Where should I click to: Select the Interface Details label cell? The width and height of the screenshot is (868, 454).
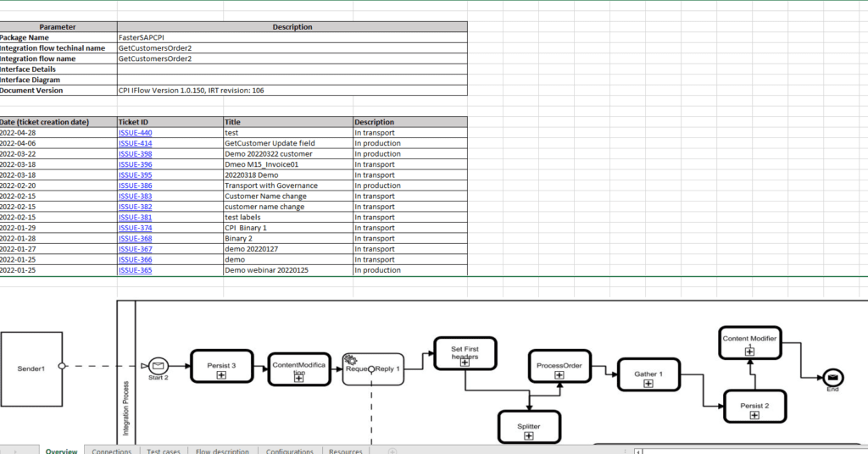click(x=58, y=69)
